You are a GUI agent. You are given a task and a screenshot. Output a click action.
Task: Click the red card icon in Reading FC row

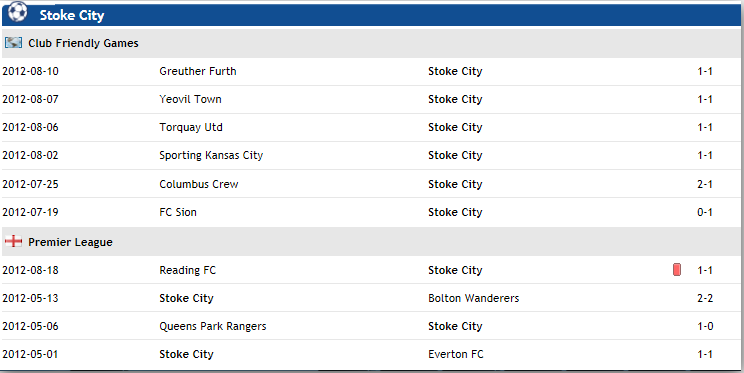coord(677,270)
